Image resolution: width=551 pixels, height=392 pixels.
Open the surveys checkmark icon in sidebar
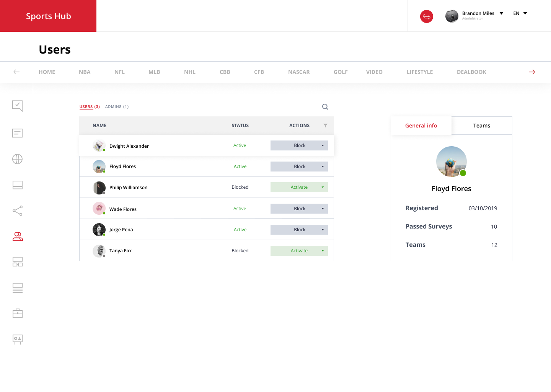click(17, 106)
